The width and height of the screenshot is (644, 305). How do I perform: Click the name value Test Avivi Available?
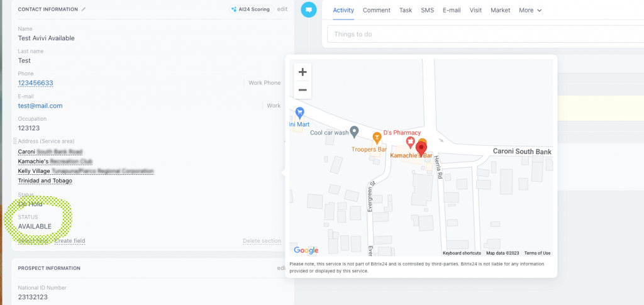[47, 38]
